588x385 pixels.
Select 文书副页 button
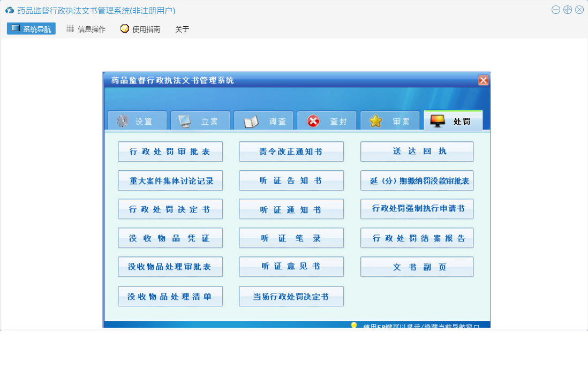tap(417, 267)
